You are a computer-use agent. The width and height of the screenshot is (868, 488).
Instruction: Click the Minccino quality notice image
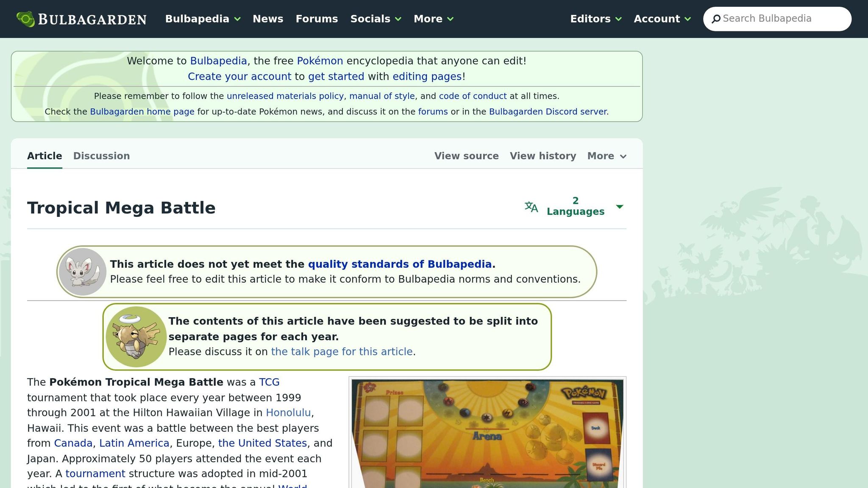point(82,272)
